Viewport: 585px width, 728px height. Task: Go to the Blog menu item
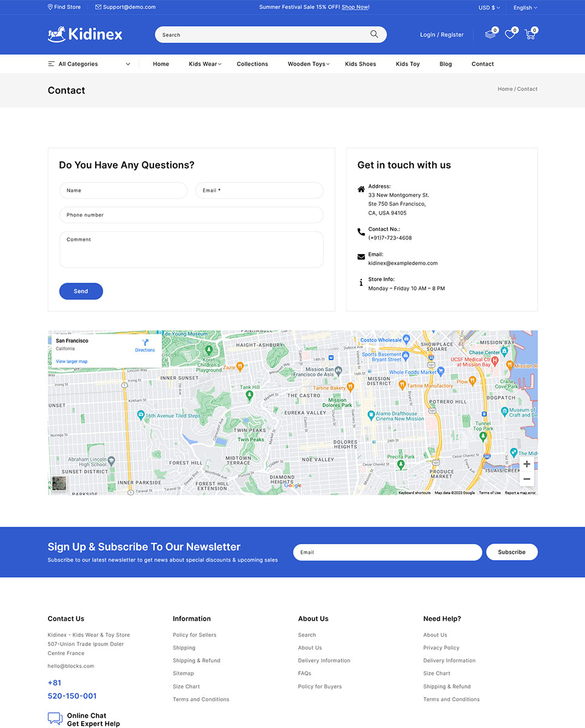[446, 64]
